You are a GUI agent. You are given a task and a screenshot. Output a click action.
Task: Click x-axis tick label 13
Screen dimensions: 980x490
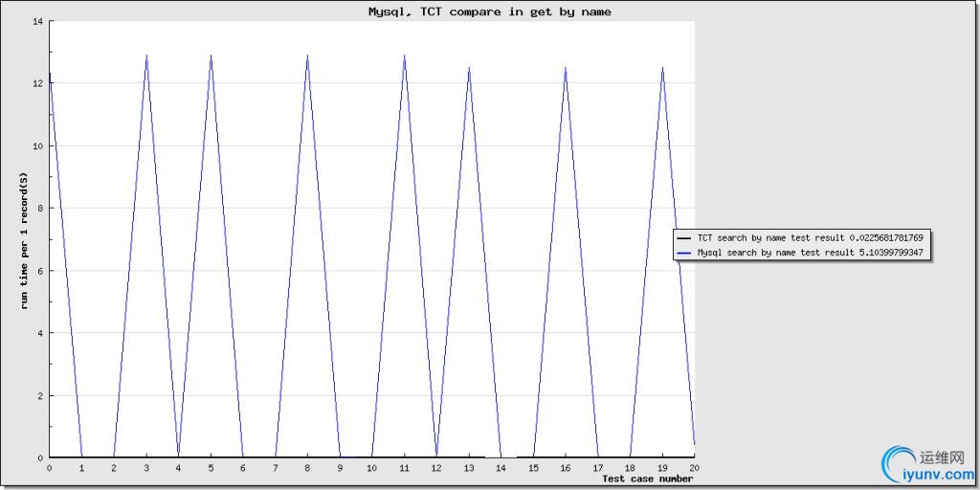coord(469,467)
